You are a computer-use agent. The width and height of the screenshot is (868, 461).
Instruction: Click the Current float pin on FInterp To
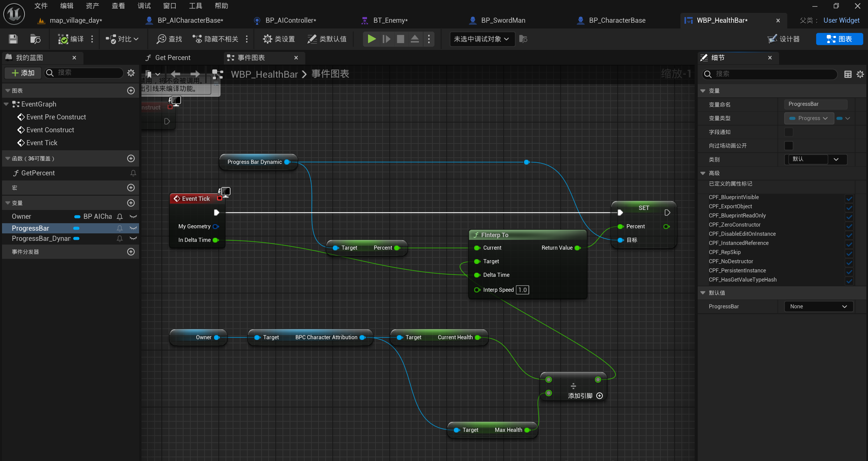click(477, 248)
